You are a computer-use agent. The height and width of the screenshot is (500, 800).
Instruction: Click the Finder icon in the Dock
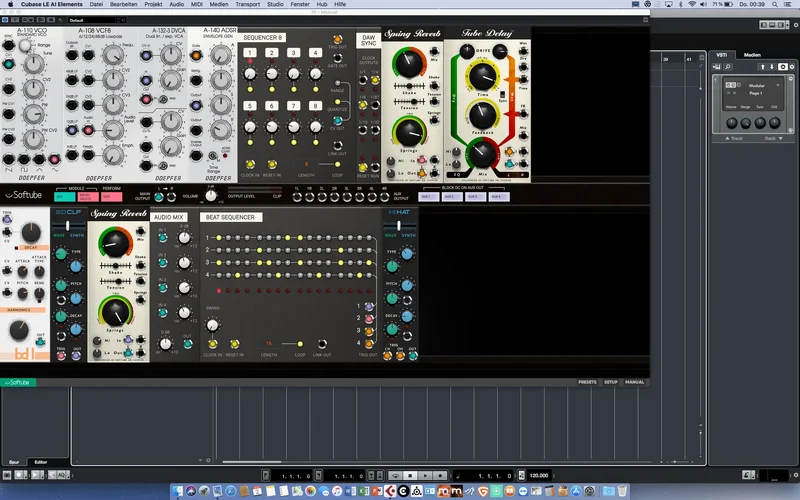(182, 491)
